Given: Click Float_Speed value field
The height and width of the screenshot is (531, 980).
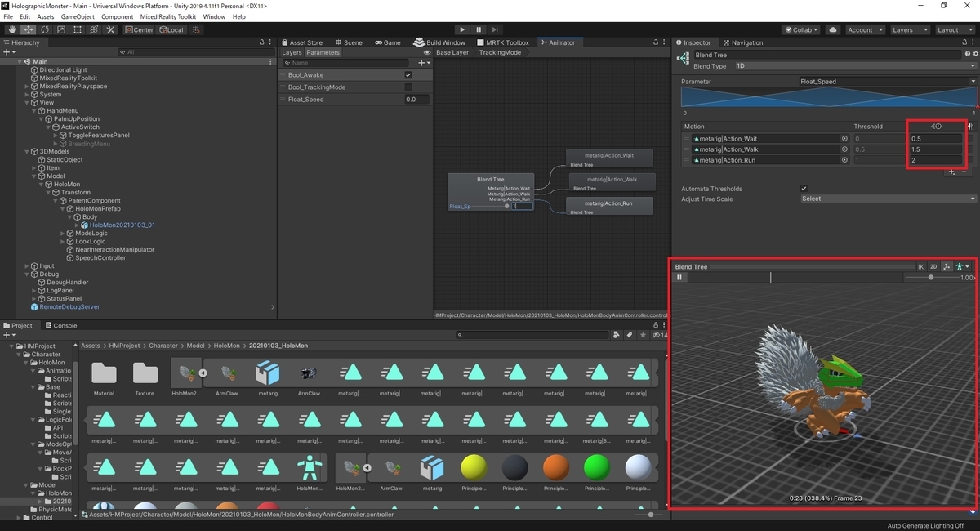Looking at the screenshot, I should pyautogui.click(x=416, y=100).
